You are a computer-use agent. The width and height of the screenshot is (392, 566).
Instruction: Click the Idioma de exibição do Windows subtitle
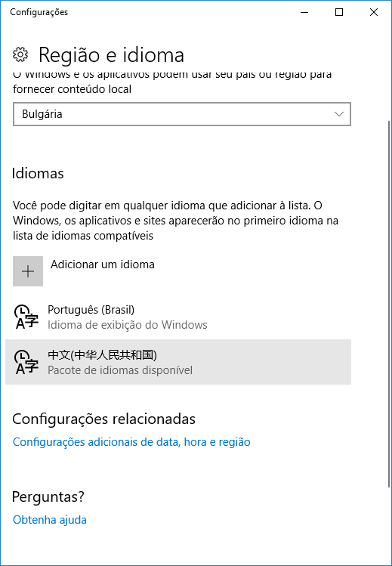tap(128, 325)
